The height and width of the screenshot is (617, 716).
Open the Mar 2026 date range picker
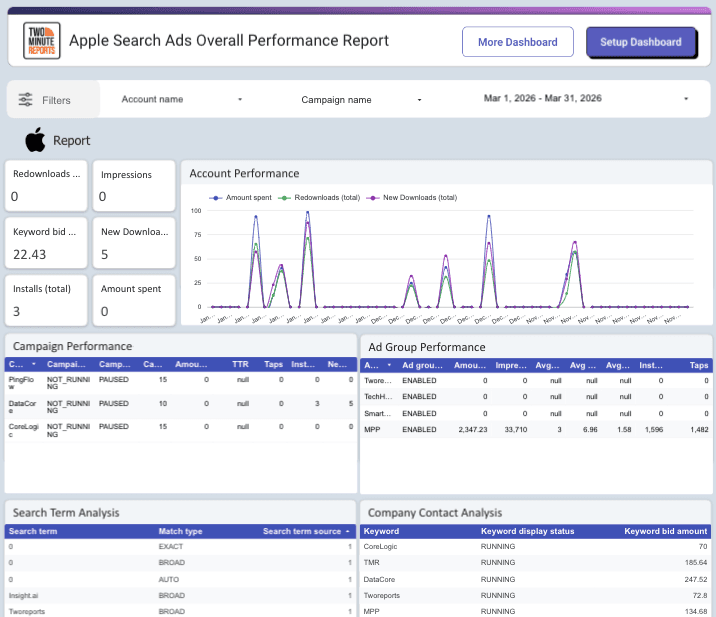click(x=586, y=98)
